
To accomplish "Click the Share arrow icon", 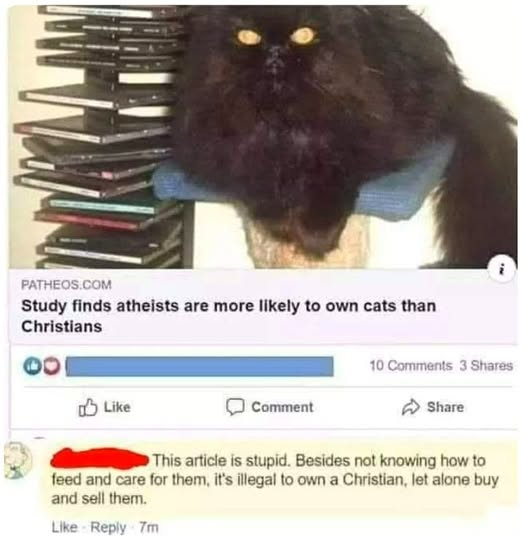I will pos(411,407).
